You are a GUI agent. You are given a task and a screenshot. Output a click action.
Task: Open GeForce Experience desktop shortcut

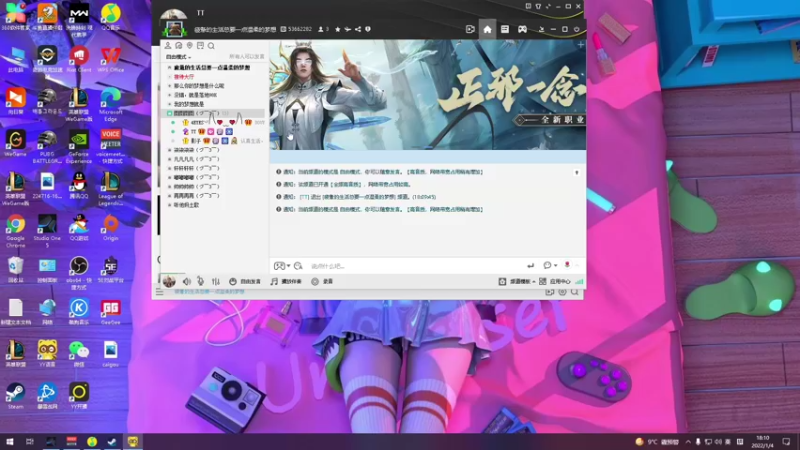pos(79,147)
